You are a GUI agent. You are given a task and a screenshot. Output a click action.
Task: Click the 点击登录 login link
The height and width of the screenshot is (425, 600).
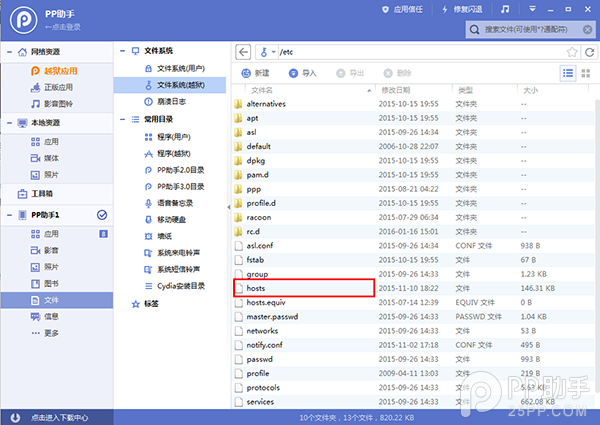tap(63, 27)
